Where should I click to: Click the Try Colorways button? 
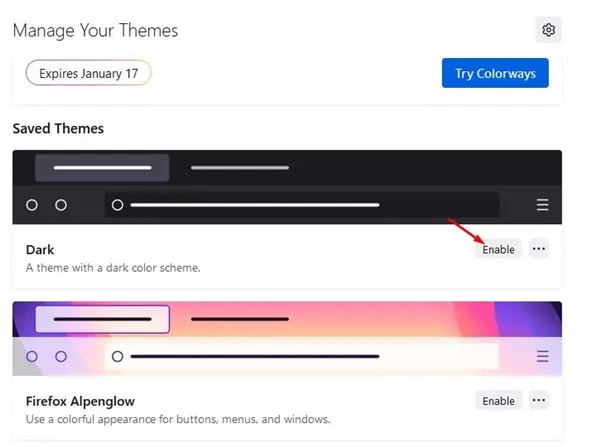(495, 73)
